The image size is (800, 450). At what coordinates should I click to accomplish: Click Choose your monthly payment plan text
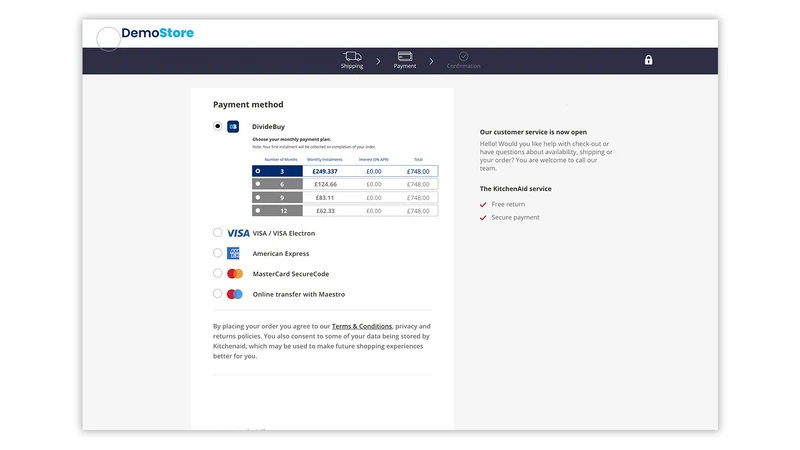click(x=291, y=139)
